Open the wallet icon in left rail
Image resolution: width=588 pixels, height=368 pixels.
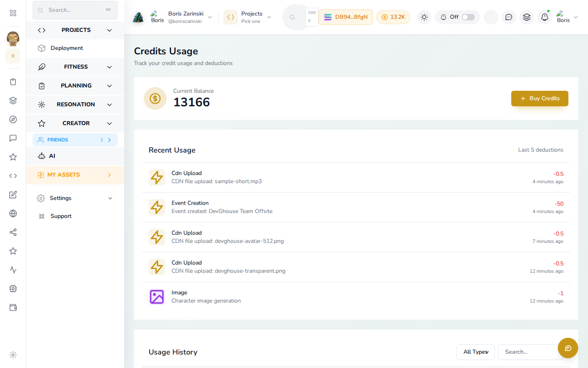coord(13,307)
